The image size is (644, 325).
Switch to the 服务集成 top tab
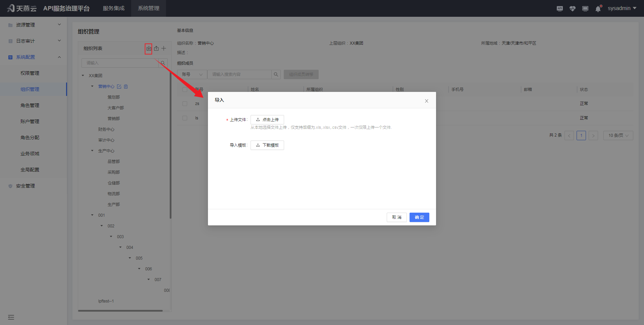pyautogui.click(x=114, y=8)
